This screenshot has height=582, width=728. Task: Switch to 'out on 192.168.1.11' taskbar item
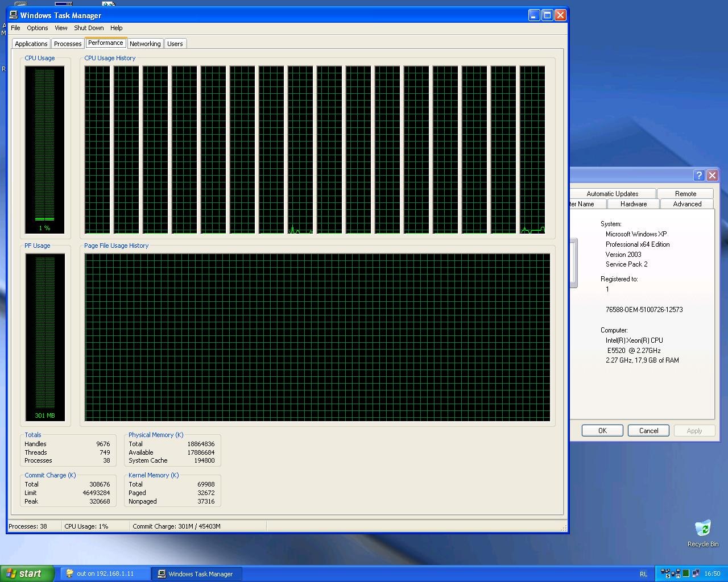point(106,574)
